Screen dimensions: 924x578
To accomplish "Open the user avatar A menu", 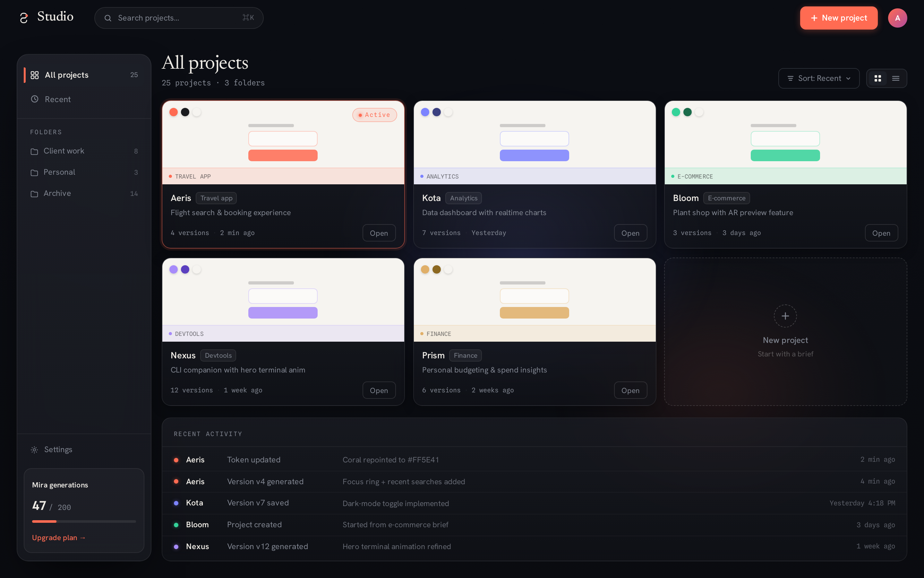I will 897,18.
